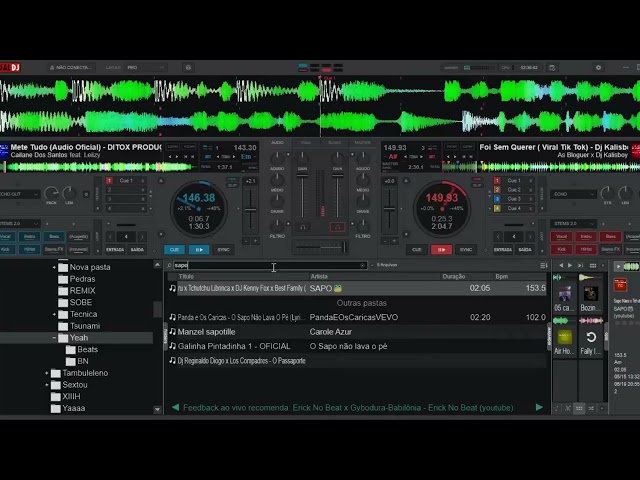Click right channel headphone cue button (red)
This screenshot has height=480, width=640.
point(338,227)
